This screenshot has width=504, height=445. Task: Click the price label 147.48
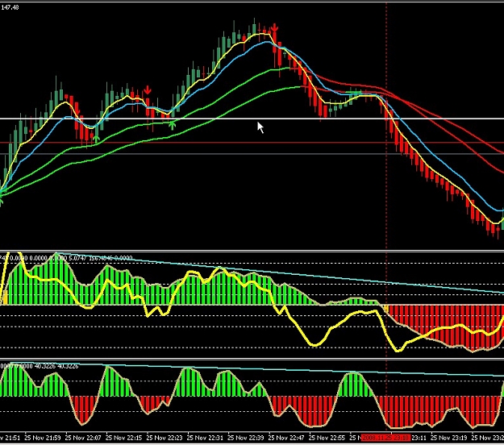pos(10,7)
